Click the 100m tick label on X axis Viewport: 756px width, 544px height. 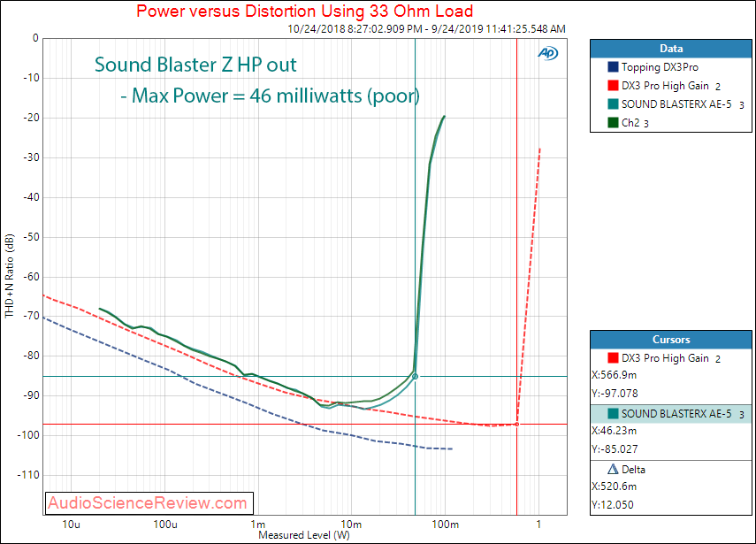(x=445, y=525)
